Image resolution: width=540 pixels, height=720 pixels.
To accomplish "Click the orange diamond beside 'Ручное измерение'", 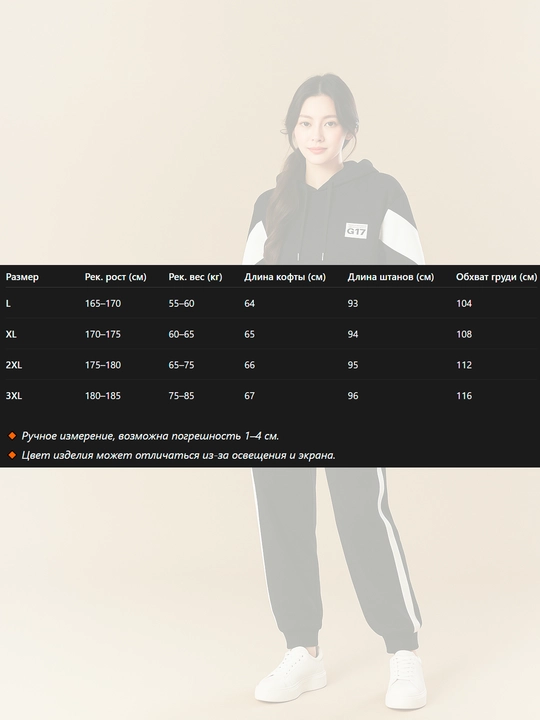I will point(12,435).
